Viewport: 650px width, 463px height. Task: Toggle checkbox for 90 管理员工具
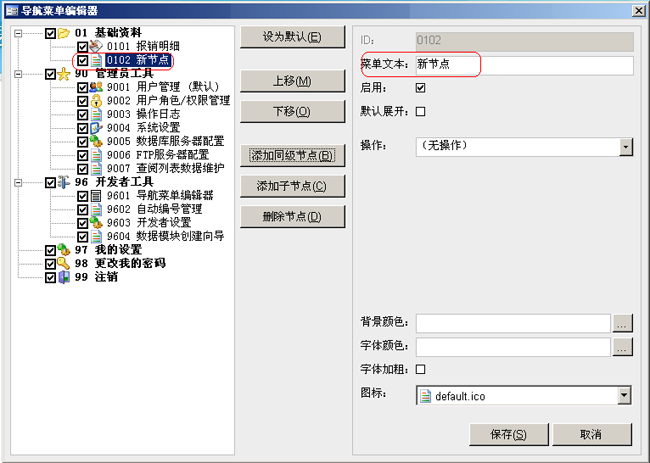coord(50,74)
